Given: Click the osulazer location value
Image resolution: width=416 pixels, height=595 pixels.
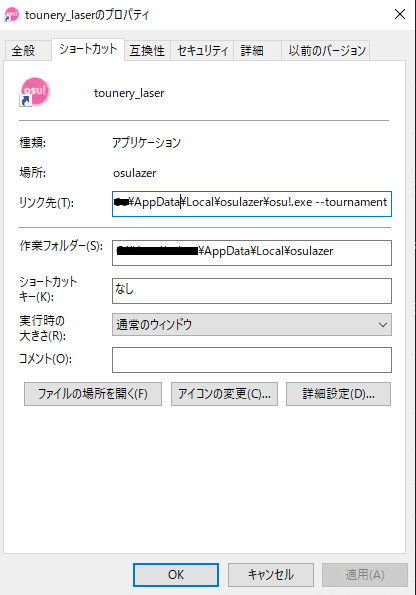Looking at the screenshot, I should pyautogui.click(x=134, y=173).
